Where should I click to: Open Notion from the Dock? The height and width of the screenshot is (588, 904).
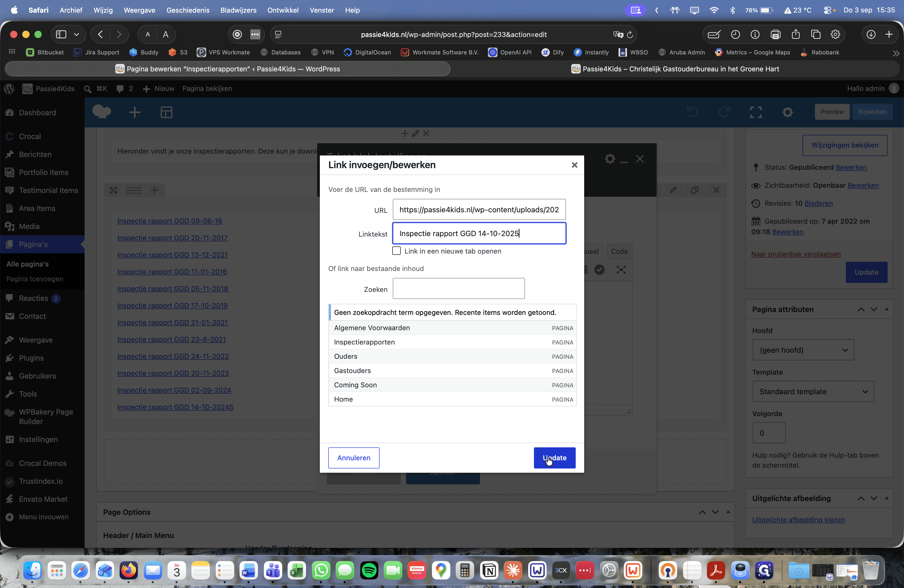(x=489, y=570)
